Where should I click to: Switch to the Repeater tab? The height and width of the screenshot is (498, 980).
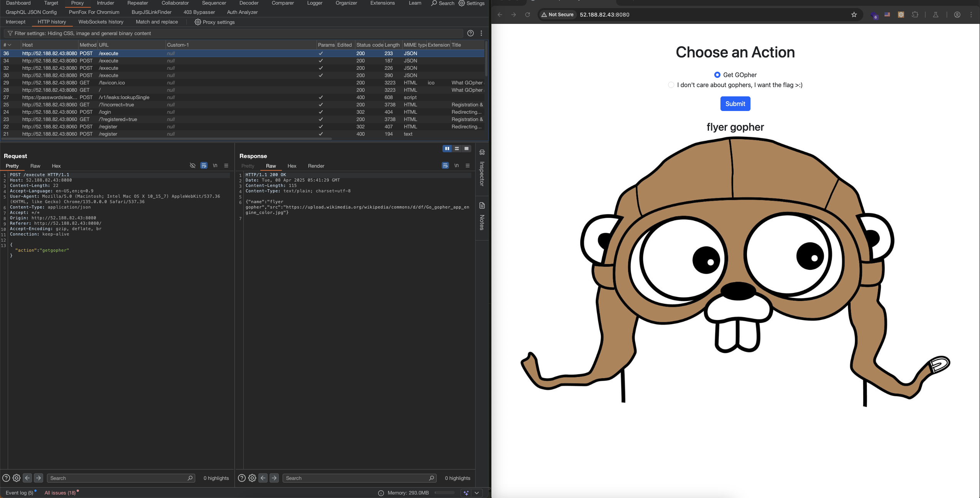click(137, 3)
